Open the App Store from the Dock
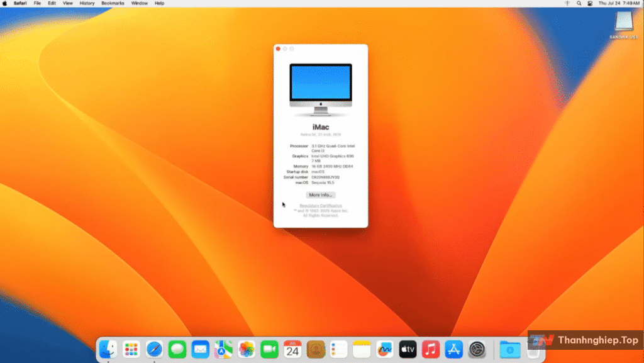This screenshot has width=644, height=363. 453,349
